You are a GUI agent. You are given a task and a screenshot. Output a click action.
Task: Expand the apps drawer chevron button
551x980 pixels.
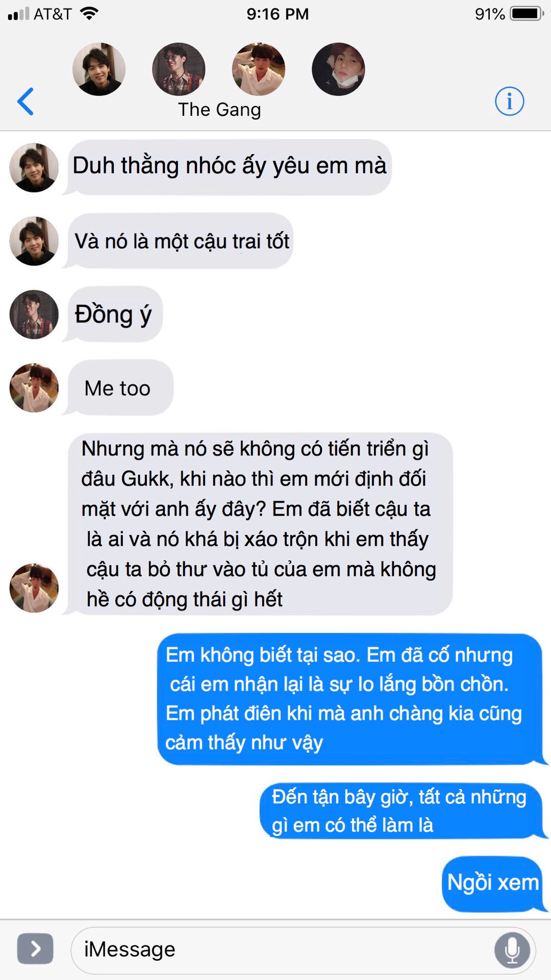pos(35,949)
